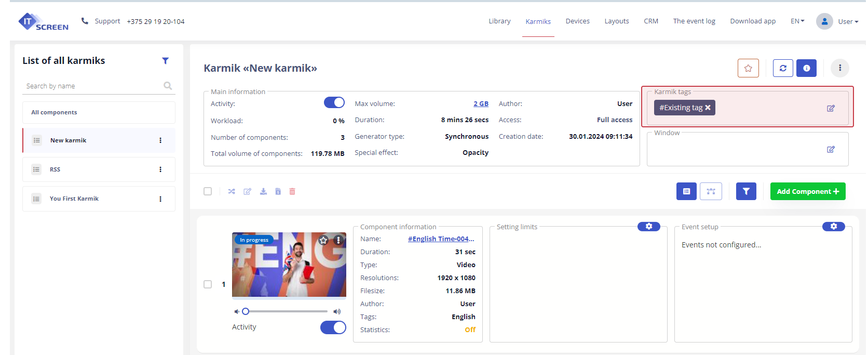Click the red trash delete icon
This screenshot has height=355, width=868.
coord(292,191)
